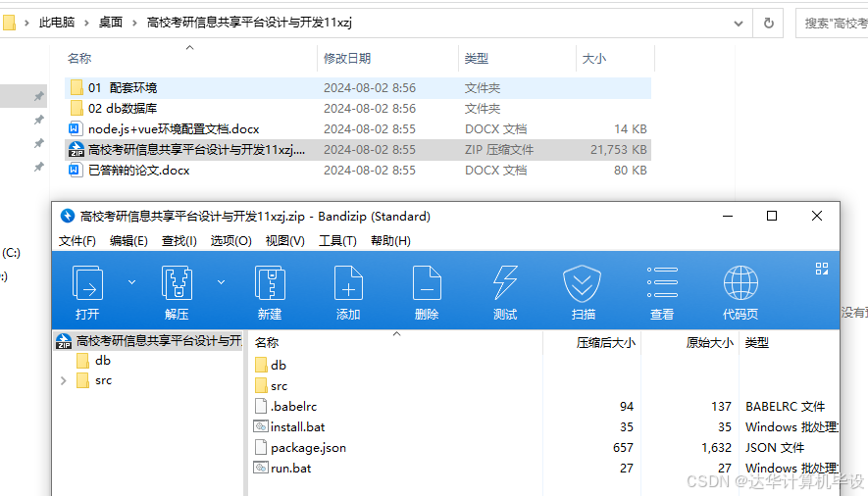
Task: Click the Word icon of node.js+vue环境配置文档.docx
Action: pyautogui.click(x=75, y=128)
